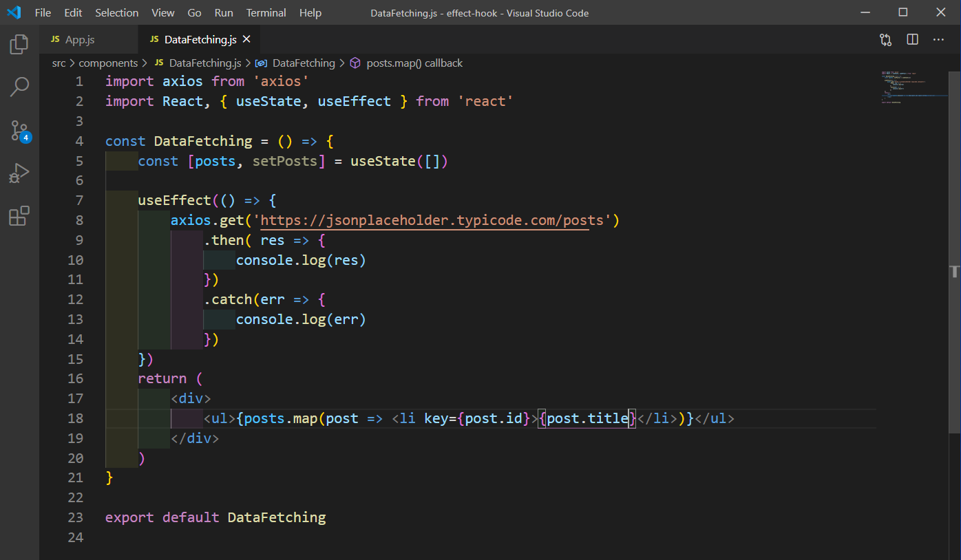
Task: Click the Open Changes compare icon
Action: [886, 40]
